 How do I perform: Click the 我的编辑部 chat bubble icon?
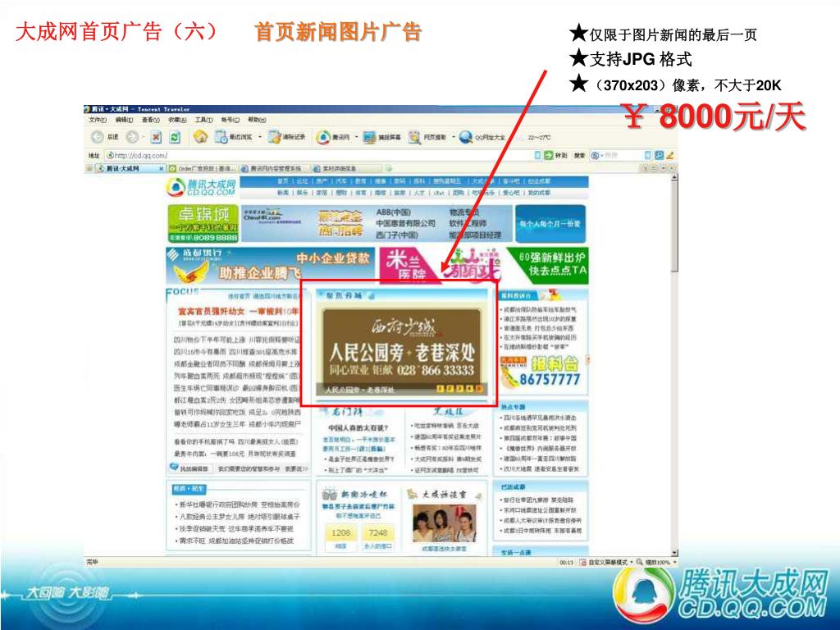coord(174,467)
